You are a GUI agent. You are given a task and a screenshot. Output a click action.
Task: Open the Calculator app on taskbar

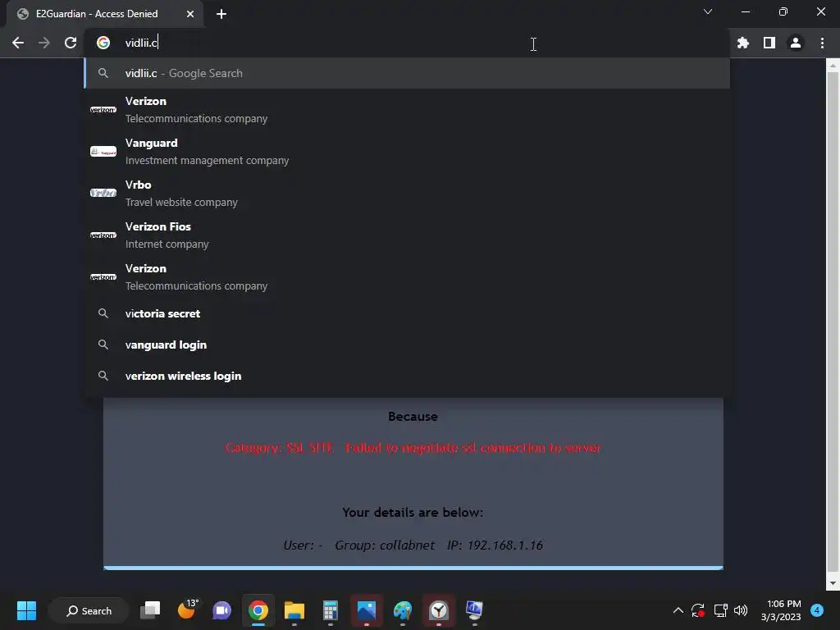tap(330, 610)
